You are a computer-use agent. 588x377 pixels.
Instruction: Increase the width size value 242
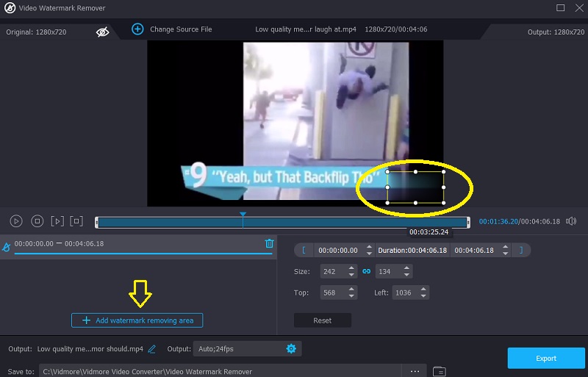351,268
